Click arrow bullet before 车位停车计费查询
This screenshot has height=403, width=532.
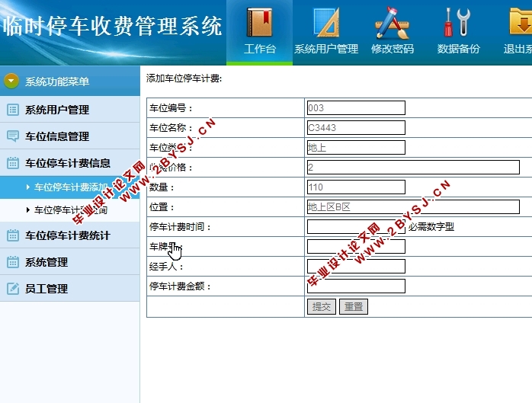coord(28,210)
